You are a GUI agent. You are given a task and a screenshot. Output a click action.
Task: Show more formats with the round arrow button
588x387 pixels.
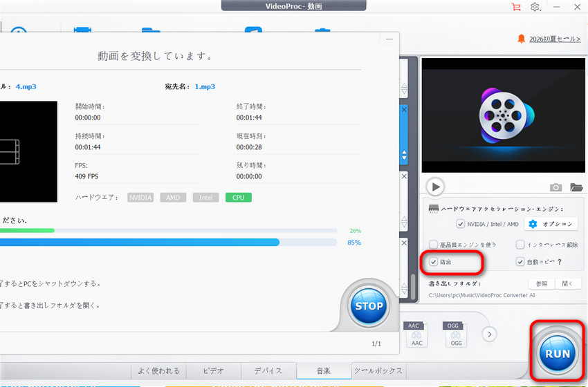tap(489, 334)
